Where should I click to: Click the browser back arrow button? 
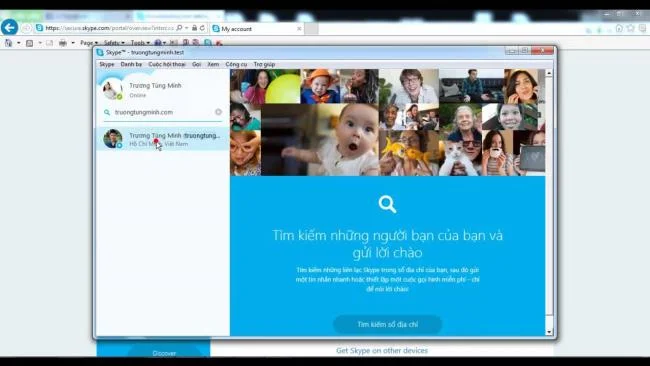(x=10, y=28)
